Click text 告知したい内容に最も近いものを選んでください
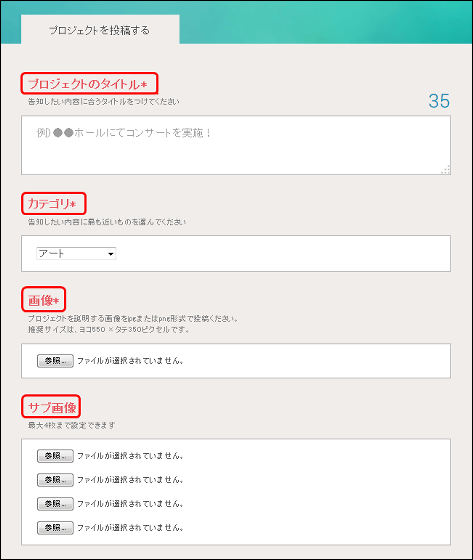Viewport: 473px width, 560px height. tap(107, 222)
